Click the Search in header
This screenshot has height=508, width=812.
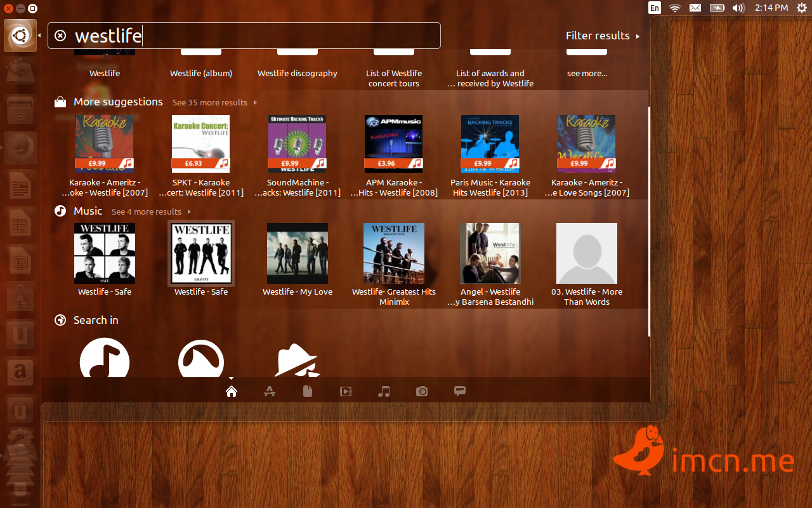click(x=96, y=320)
